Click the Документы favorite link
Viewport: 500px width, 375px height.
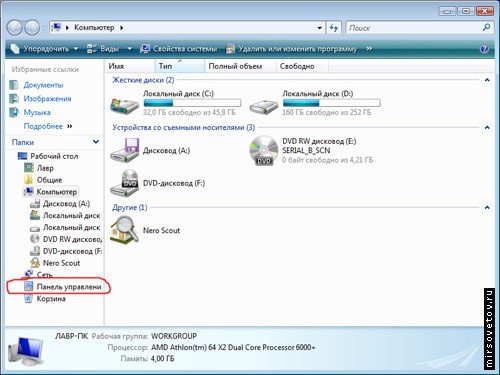click(43, 85)
